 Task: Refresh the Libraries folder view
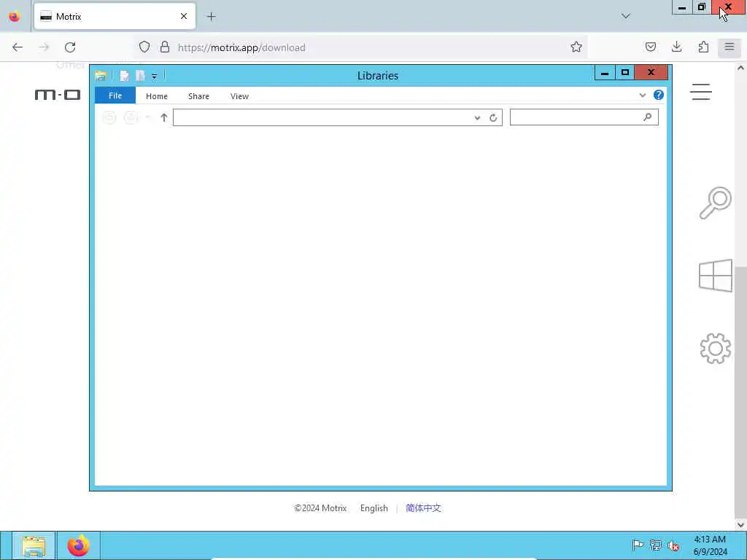tap(493, 118)
